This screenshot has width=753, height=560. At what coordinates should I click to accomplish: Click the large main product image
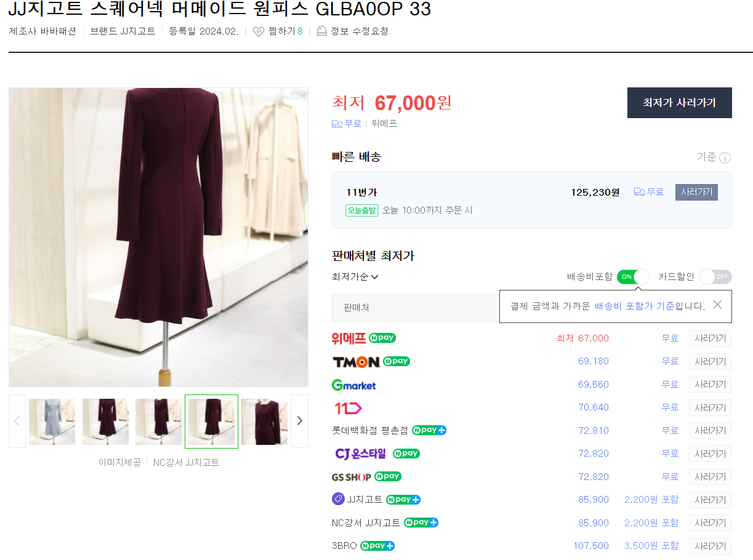[158, 237]
